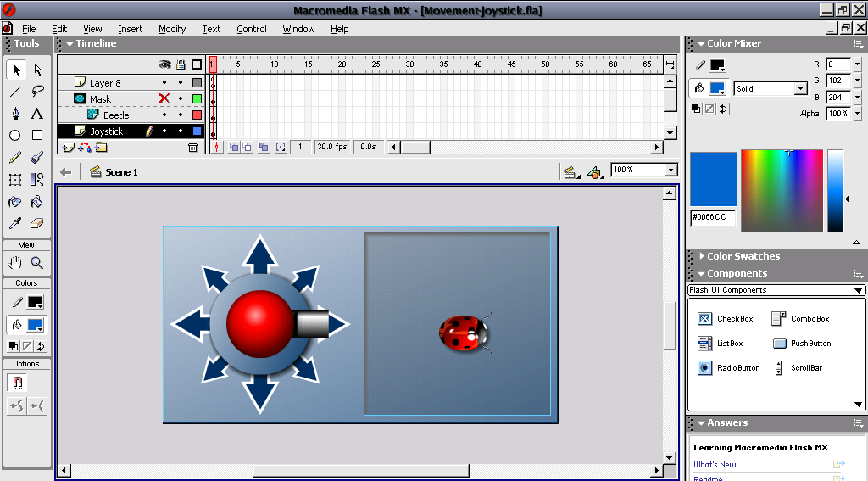Open stage zoom 100% dropdown
Screen dimensions: 868x481
pos(670,171)
